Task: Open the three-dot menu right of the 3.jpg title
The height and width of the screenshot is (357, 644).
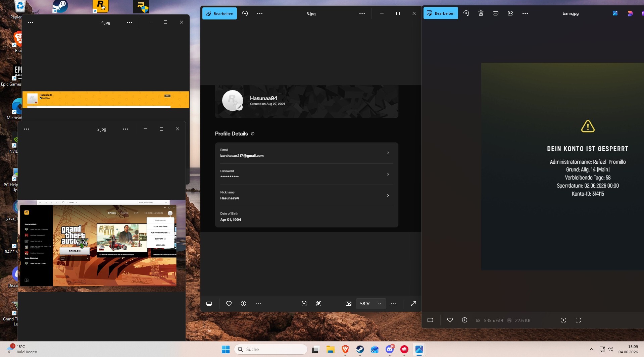Action: [x=362, y=13]
